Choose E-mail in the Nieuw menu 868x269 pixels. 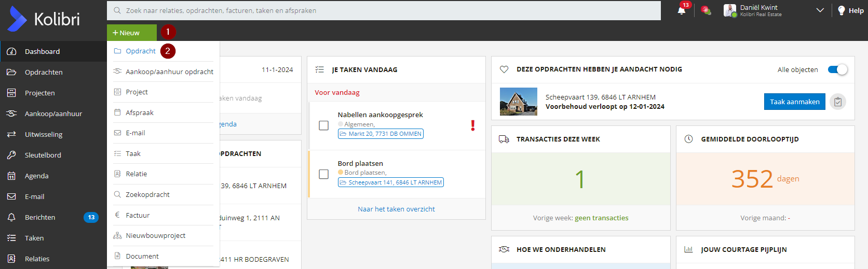(x=163, y=133)
